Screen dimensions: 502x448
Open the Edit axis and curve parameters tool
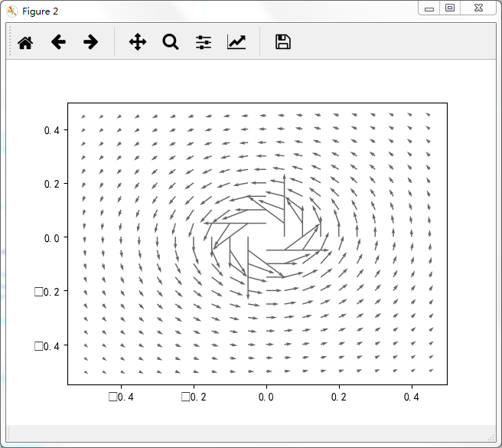click(236, 42)
